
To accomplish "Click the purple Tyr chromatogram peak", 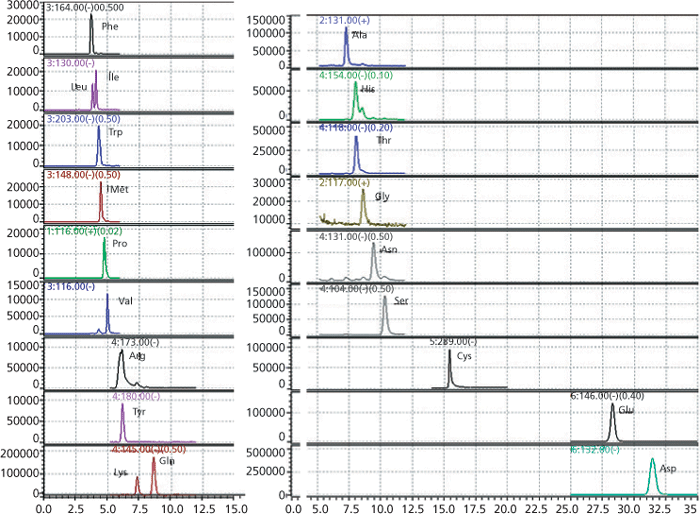I will click(x=123, y=423).
